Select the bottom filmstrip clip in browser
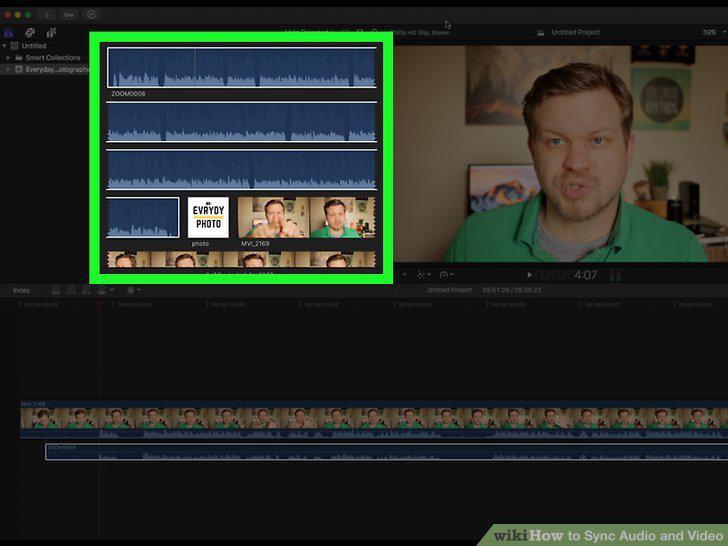 coord(241,259)
